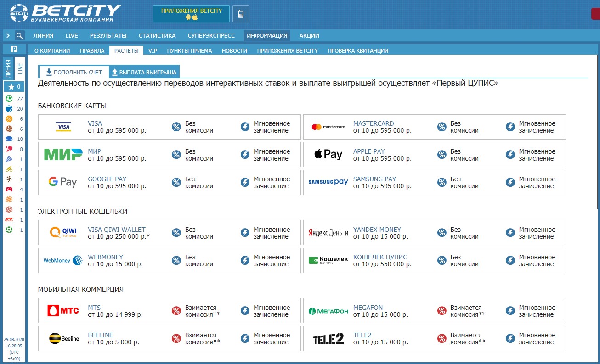The width and height of the screenshot is (600, 364).
Task: Choose the basketball icon in the sidebar
Action: [9, 119]
